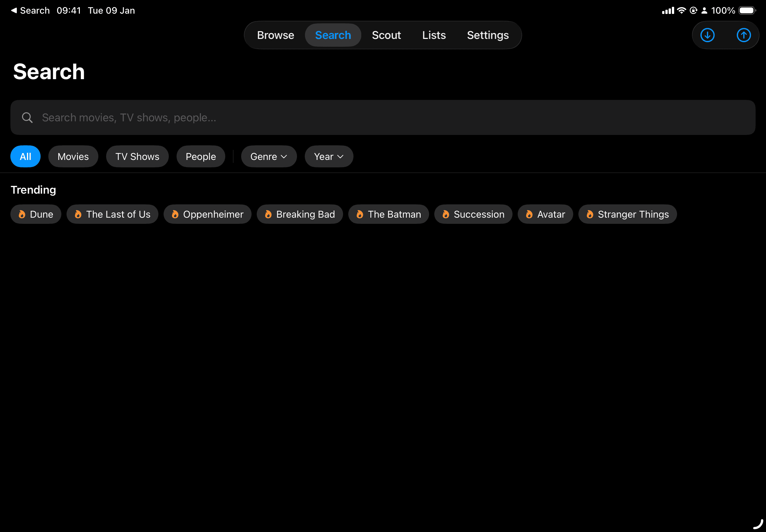The image size is (766, 532).
Task: Switch to the Browse tab
Action: [x=276, y=35]
